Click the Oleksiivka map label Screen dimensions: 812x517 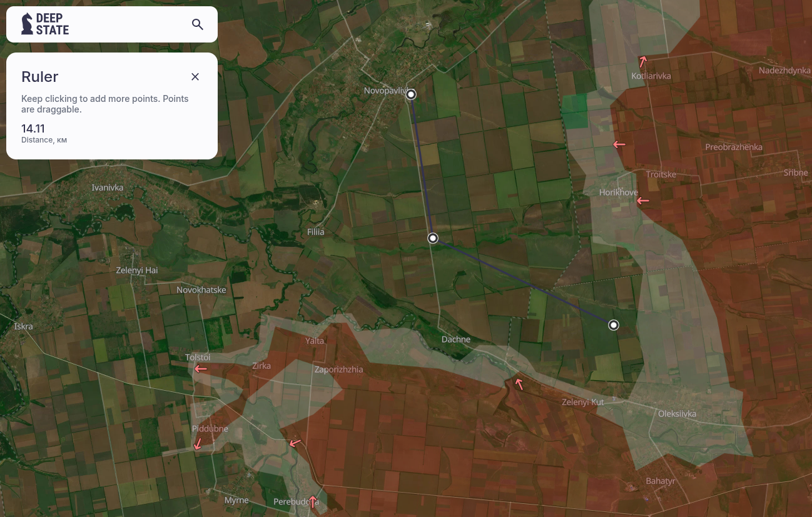point(677,414)
